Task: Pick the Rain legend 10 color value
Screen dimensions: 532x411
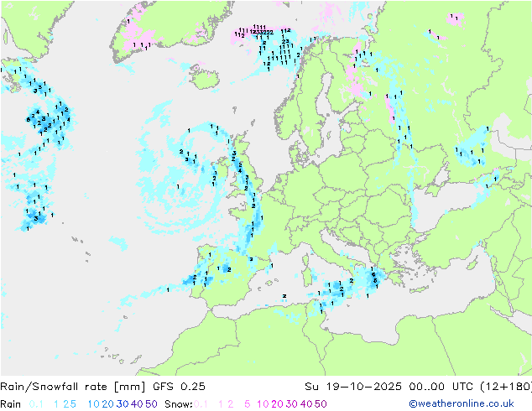Action: (94, 404)
